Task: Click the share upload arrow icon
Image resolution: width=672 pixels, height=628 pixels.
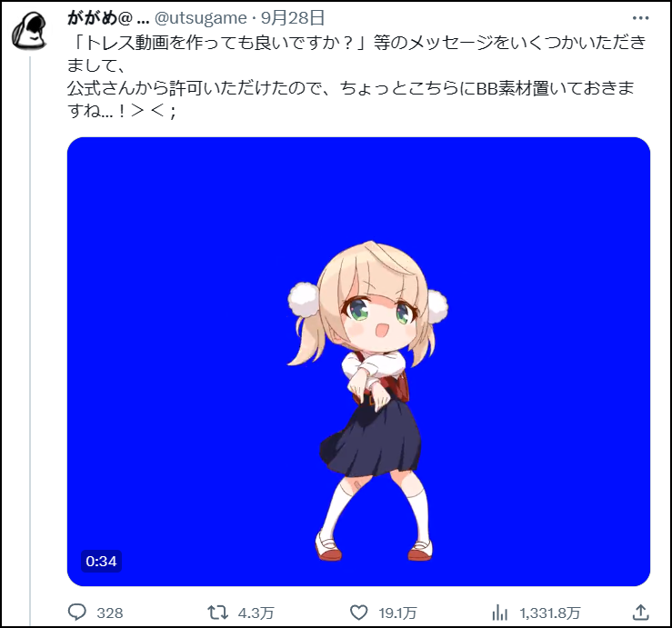Action: tap(641, 613)
